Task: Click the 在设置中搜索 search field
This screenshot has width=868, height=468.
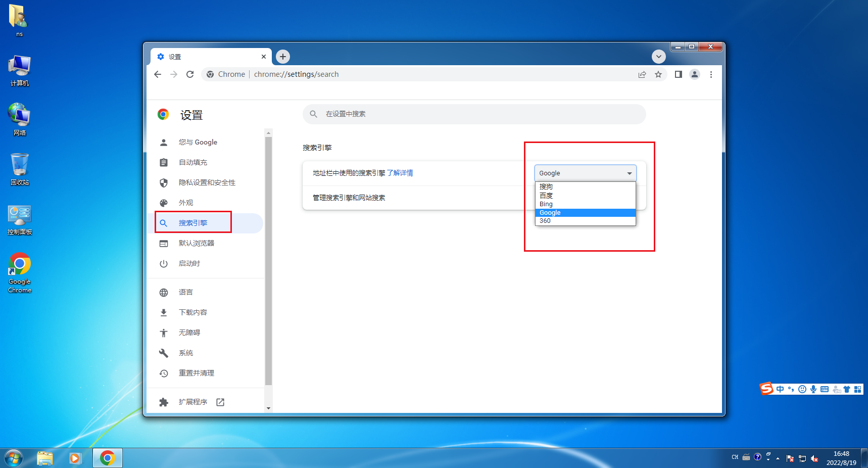Action: (474, 114)
